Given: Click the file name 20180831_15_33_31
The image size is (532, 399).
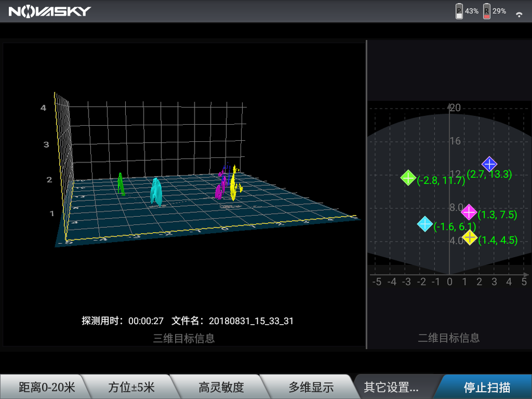Looking at the screenshot, I should [251, 321].
